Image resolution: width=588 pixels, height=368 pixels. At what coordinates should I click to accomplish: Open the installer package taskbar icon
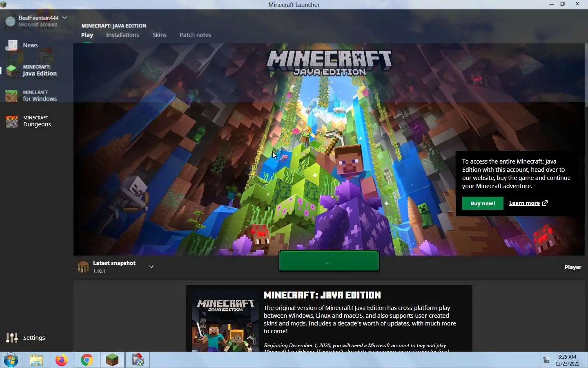(137, 360)
